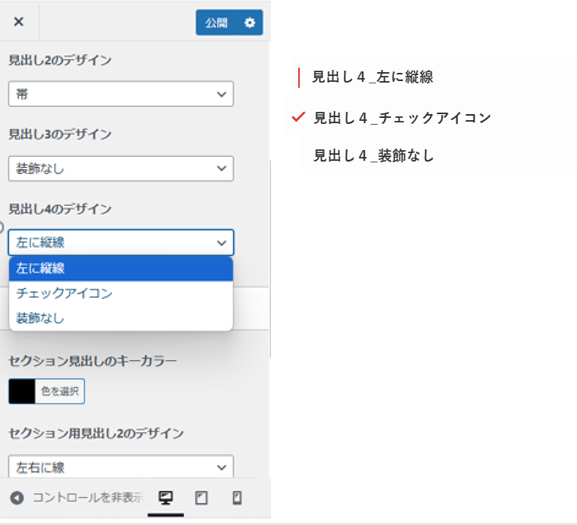Click the 色を選択 button
The height and width of the screenshot is (525, 577).
tap(60, 391)
